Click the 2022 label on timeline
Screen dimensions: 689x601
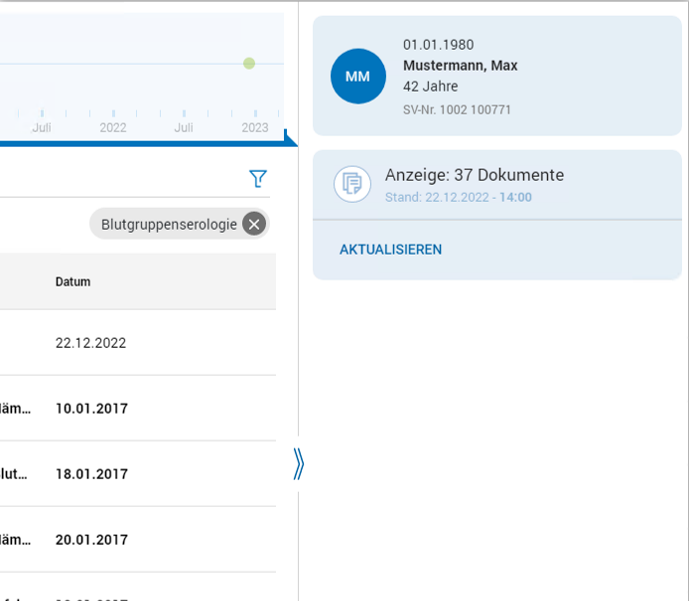(x=113, y=127)
